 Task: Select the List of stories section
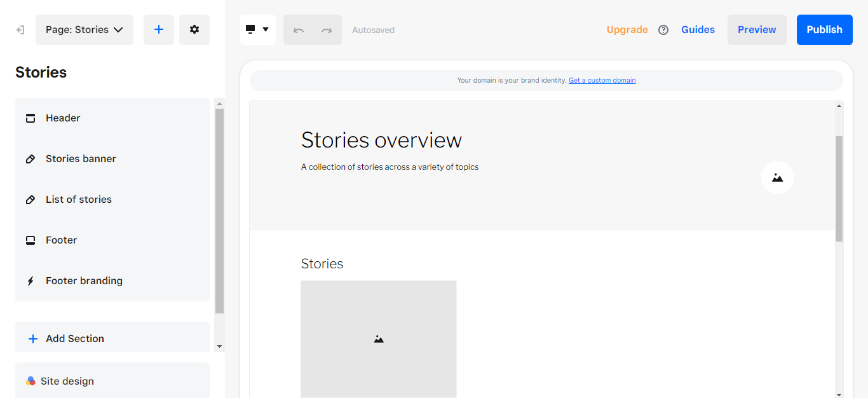point(112,200)
